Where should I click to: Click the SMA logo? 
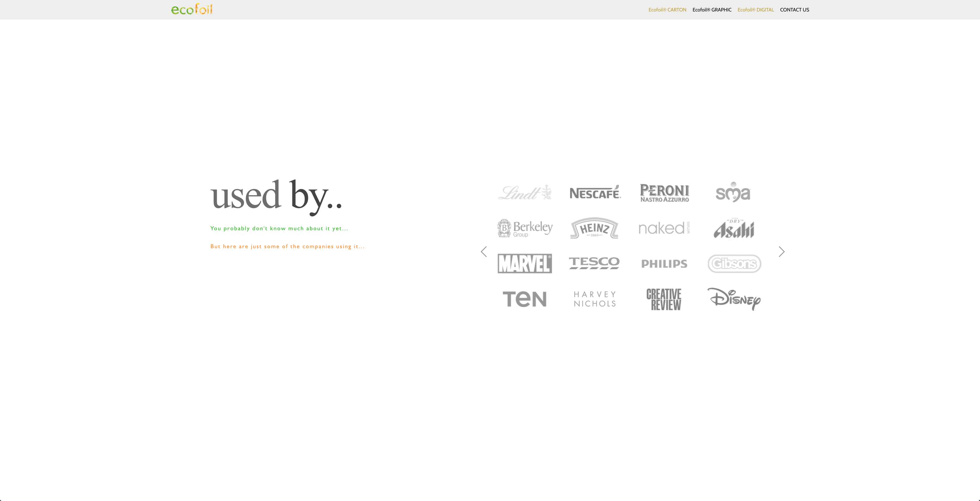(x=733, y=192)
